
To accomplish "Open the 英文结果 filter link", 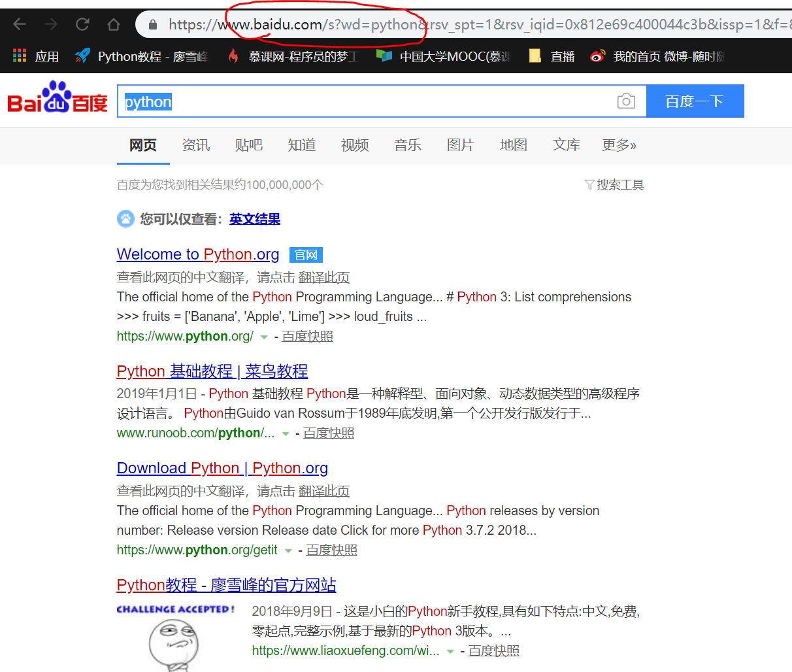I will pos(254,220).
